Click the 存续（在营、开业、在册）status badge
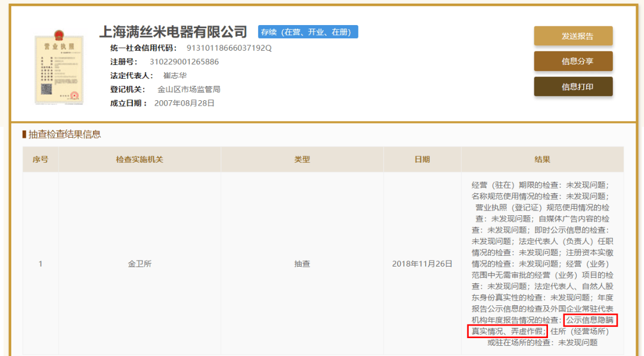644x356 pixels. click(308, 32)
